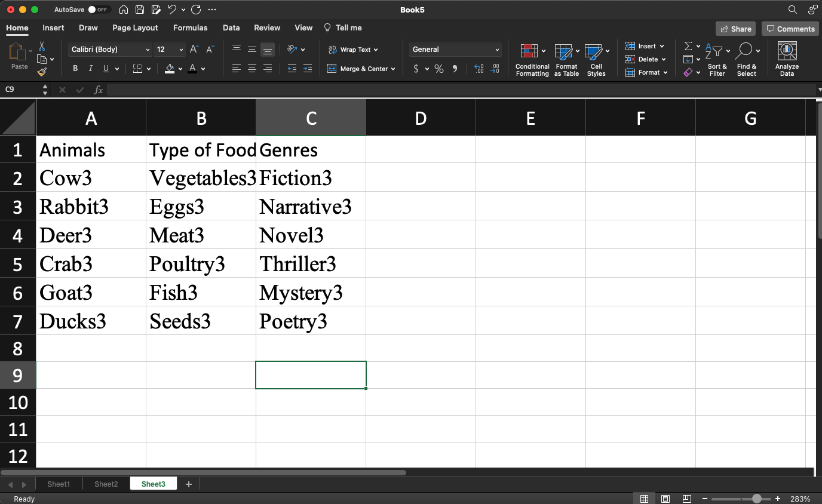Click the Save icon in title bar

tap(139, 10)
